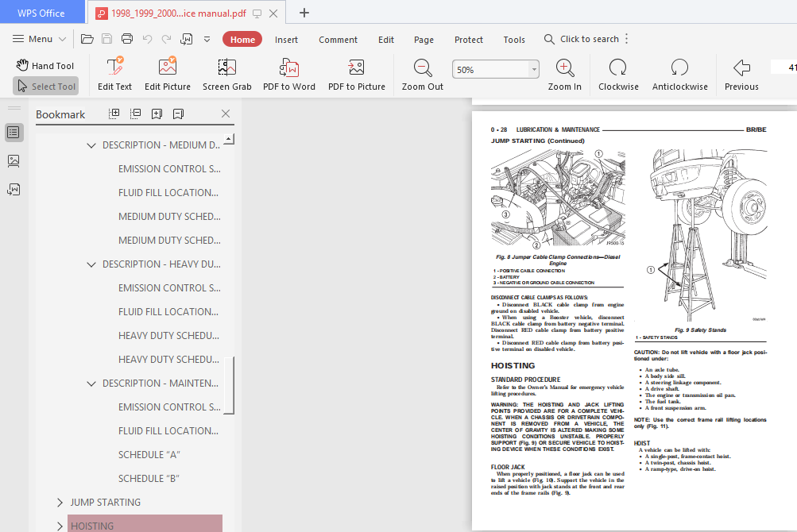Expand all bookmarks icon
Screen dimensions: 797x532
click(114, 114)
